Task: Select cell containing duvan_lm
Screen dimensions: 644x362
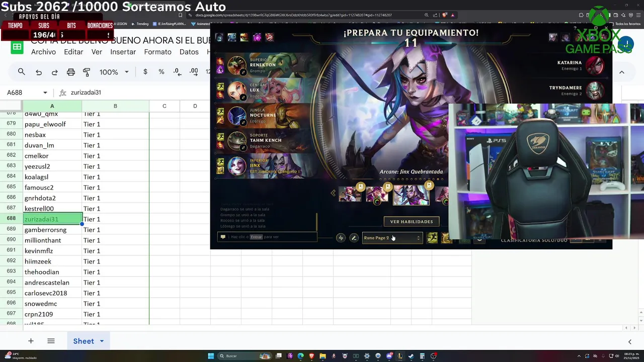Action: click(x=52, y=145)
